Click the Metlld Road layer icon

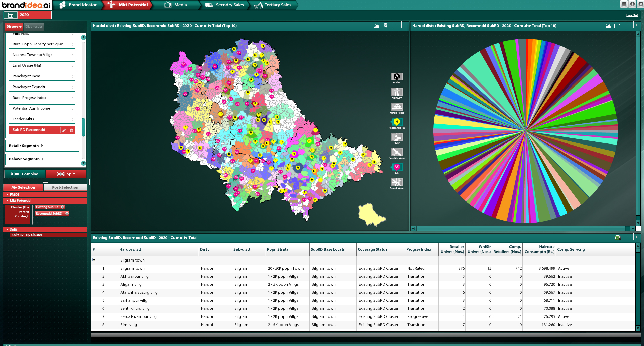(396, 107)
